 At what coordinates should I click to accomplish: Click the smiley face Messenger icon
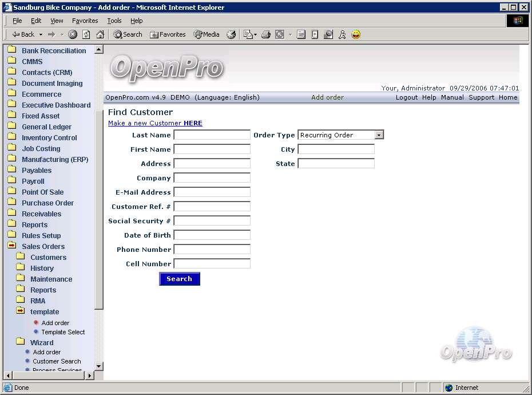coord(356,34)
